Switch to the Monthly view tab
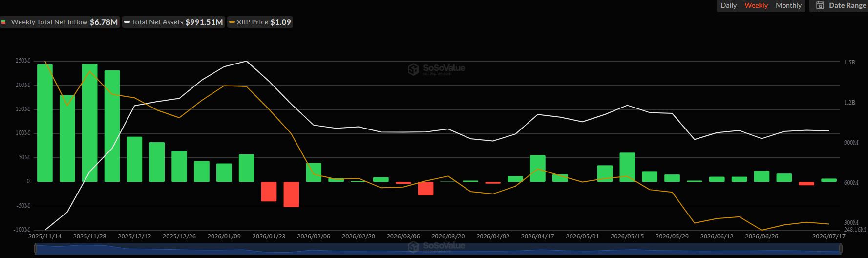The width and height of the screenshot is (868, 258). point(788,5)
